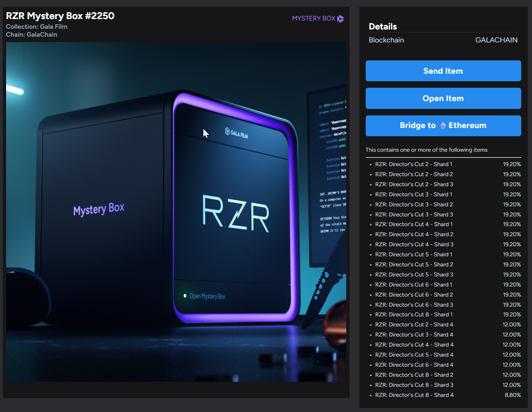Click the Mystery Box play-arrow icon
This screenshot has width=532, height=412.
(341, 19)
